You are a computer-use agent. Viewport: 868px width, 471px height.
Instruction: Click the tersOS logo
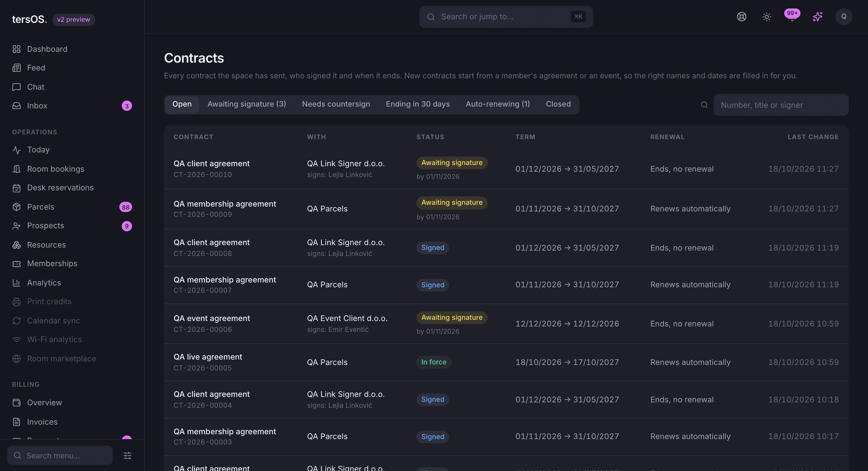(x=29, y=20)
